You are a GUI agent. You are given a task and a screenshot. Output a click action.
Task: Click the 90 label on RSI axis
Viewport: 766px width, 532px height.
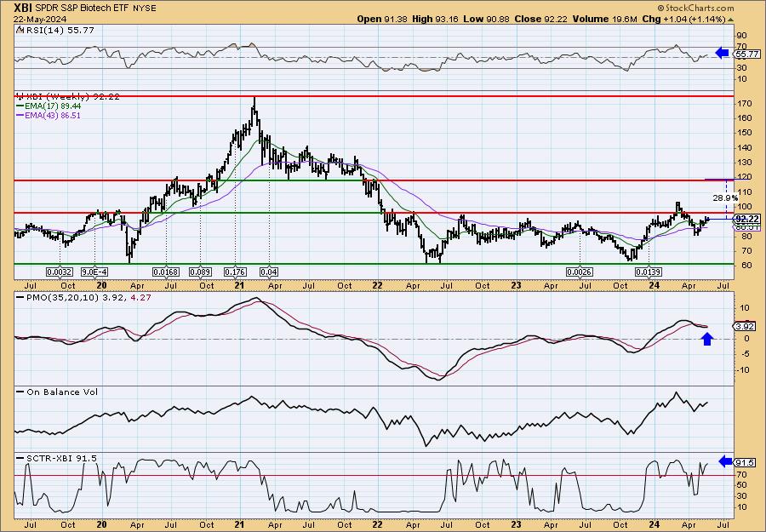(741, 36)
